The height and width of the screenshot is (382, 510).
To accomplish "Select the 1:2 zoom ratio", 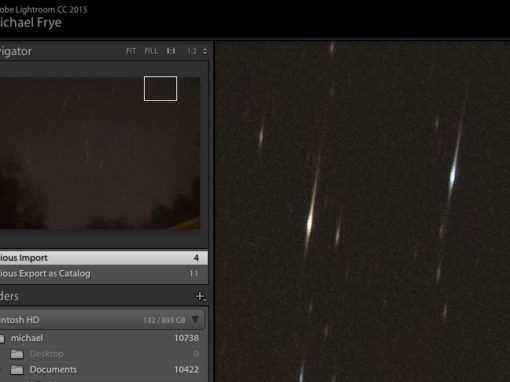I will (192, 51).
